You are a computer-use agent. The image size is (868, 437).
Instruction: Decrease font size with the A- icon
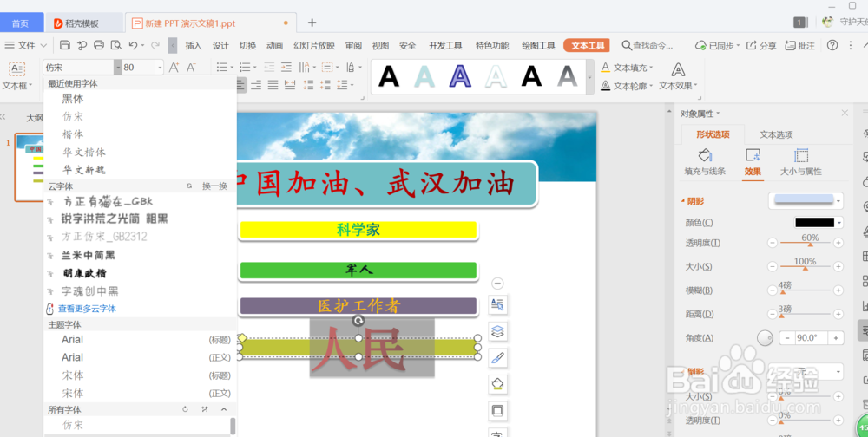pos(192,68)
